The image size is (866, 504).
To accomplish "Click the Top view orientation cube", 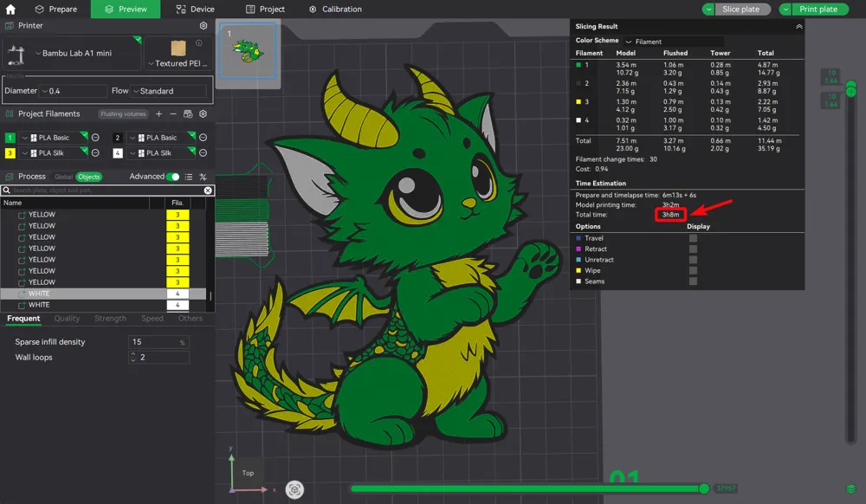I will pos(248,473).
